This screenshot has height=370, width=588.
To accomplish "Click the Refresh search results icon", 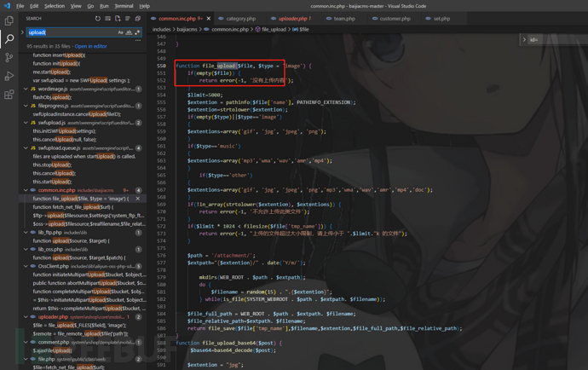I will click(x=98, y=19).
